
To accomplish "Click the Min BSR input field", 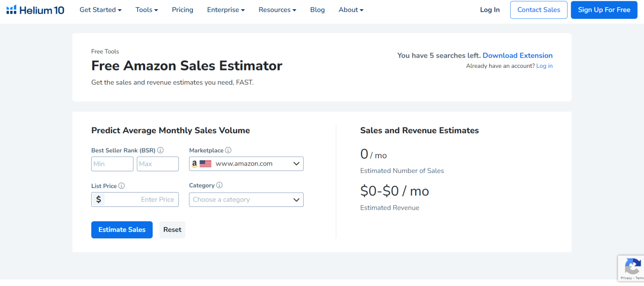I will click(112, 163).
